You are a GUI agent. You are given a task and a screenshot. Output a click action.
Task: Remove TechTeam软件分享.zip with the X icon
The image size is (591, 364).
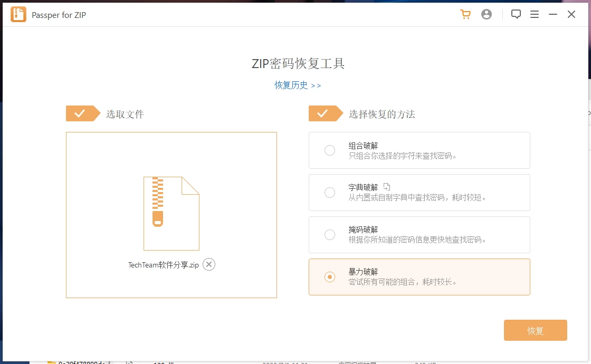click(x=208, y=264)
